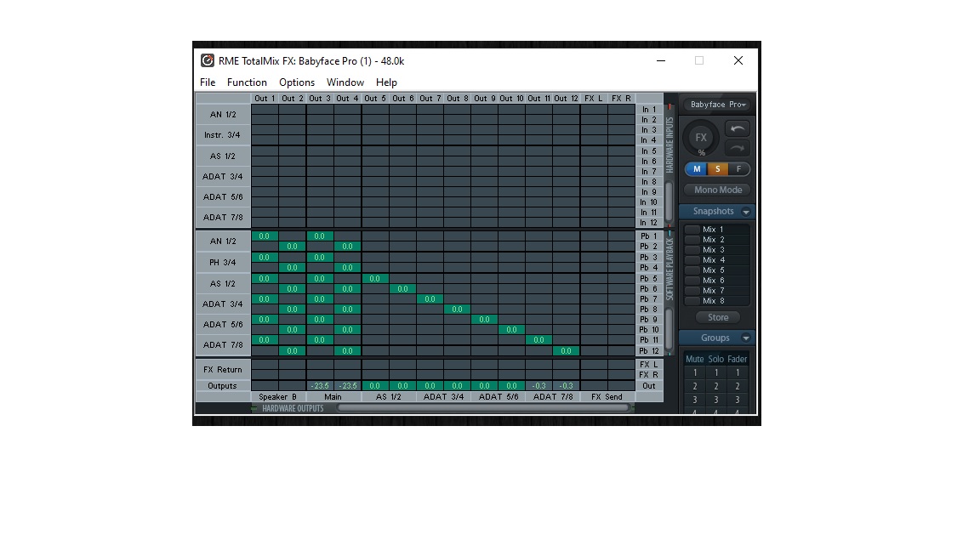The width and height of the screenshot is (980, 551).
Task: Click the Software Playback vertical scroll handle
Action: [x=669, y=327]
